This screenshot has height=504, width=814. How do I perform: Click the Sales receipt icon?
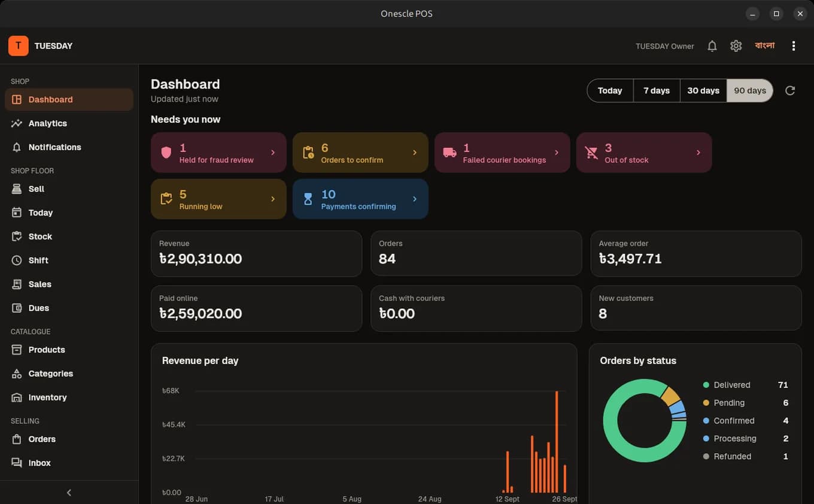[17, 284]
